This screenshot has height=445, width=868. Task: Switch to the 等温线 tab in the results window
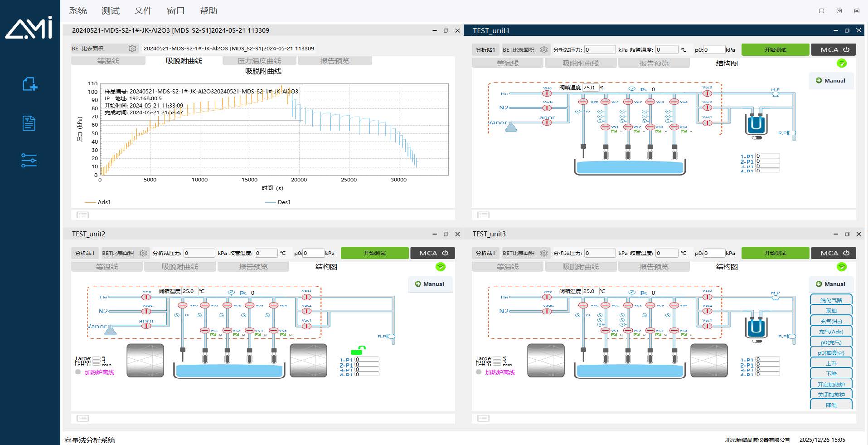point(108,61)
